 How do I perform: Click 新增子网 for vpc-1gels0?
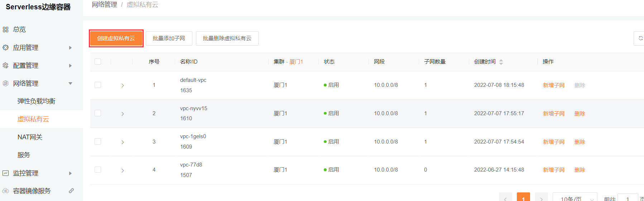pos(554,142)
